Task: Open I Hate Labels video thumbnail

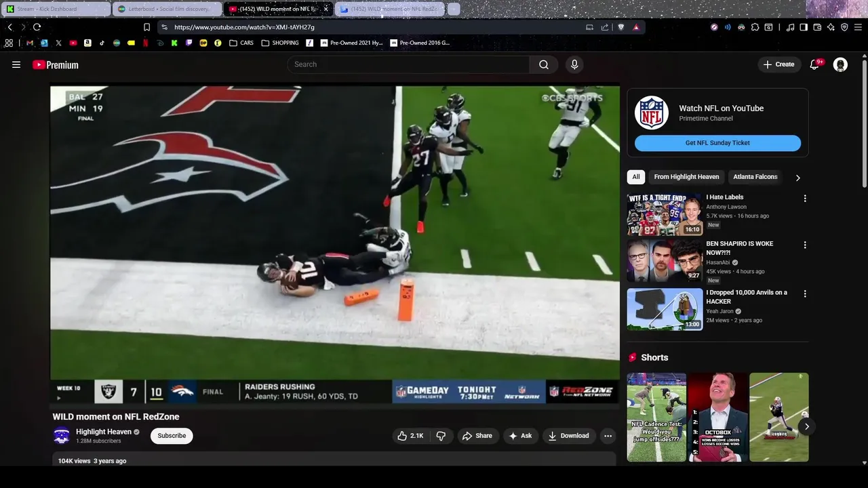Action: click(665, 214)
